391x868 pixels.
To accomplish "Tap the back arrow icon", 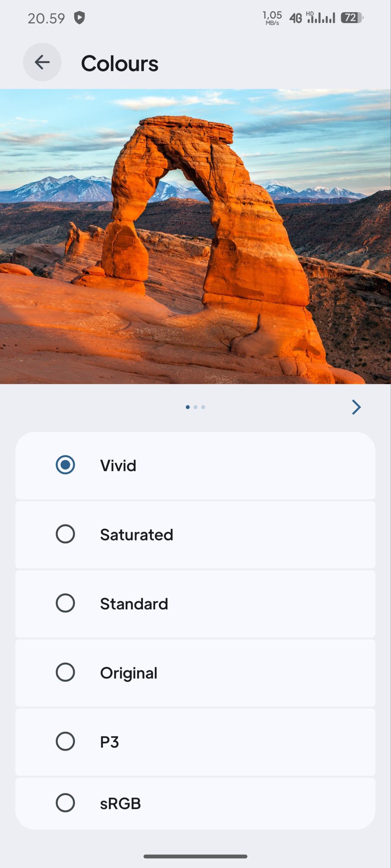I will 42,62.
